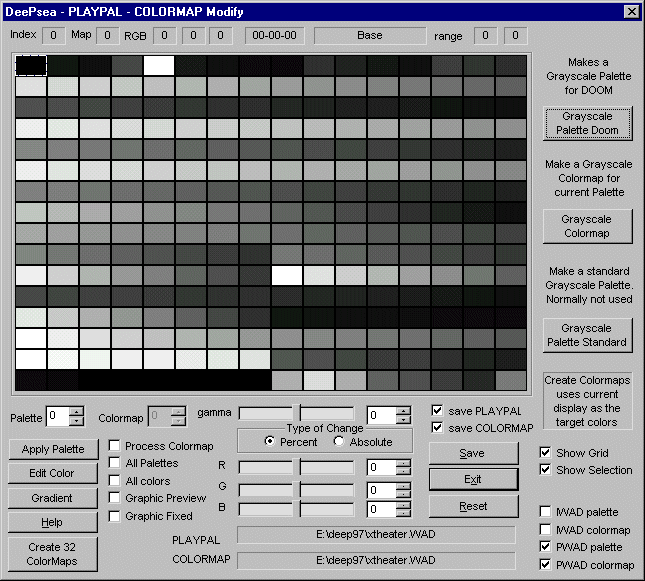This screenshot has width=645, height=581.
Task: Select the Absolute radio button
Action: click(x=339, y=442)
